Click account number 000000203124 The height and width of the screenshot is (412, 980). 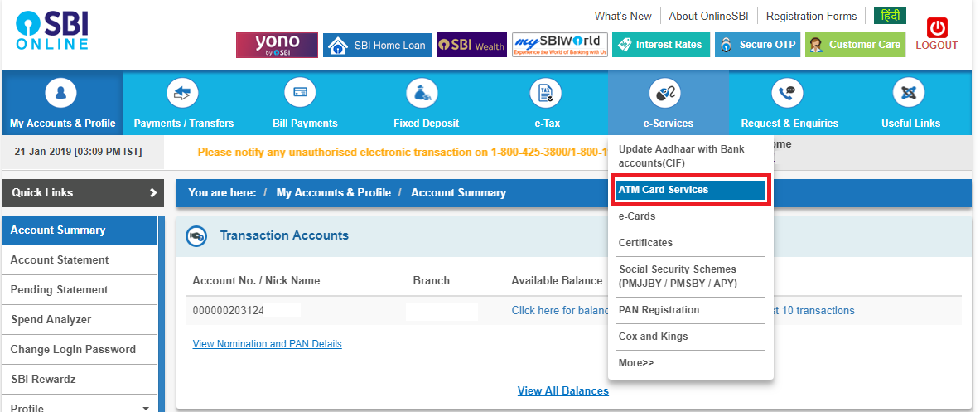tap(228, 310)
